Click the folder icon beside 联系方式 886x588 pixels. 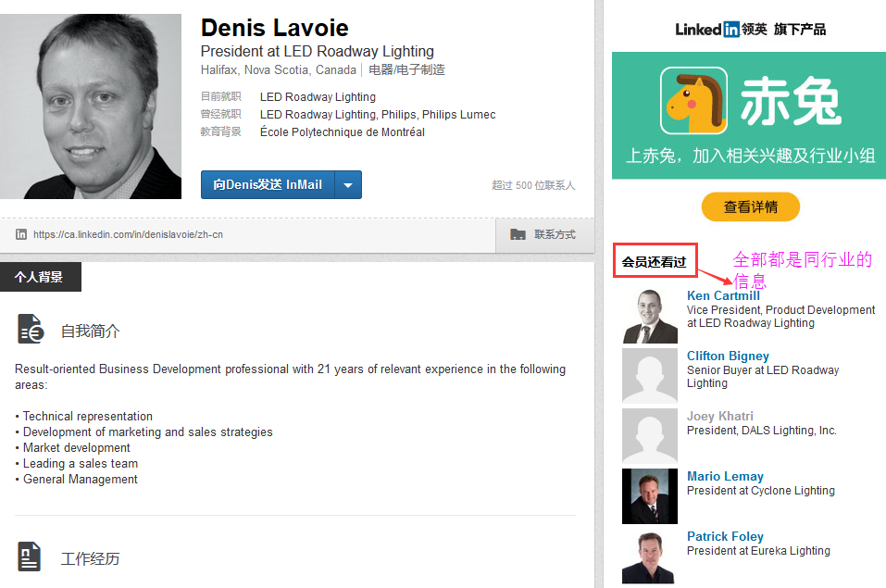(518, 234)
